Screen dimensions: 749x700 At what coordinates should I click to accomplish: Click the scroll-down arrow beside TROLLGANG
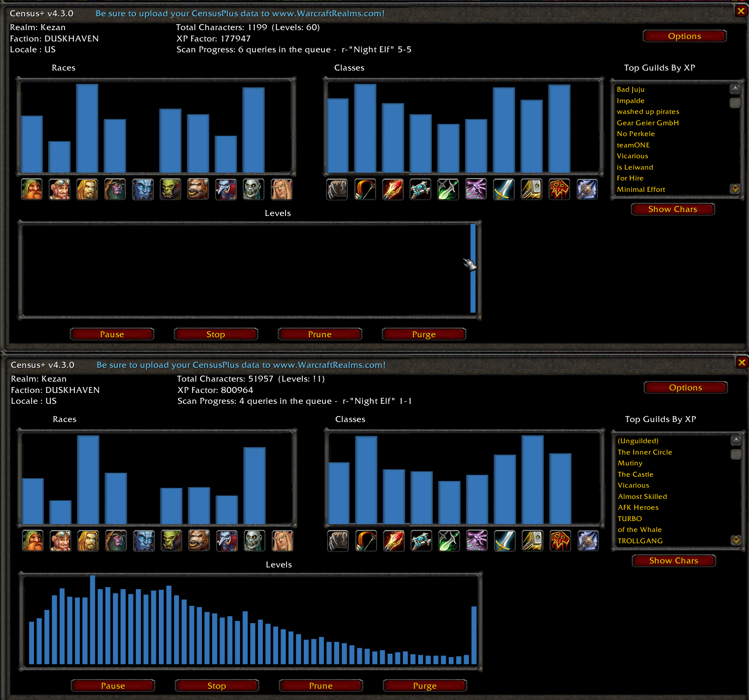[x=736, y=540]
